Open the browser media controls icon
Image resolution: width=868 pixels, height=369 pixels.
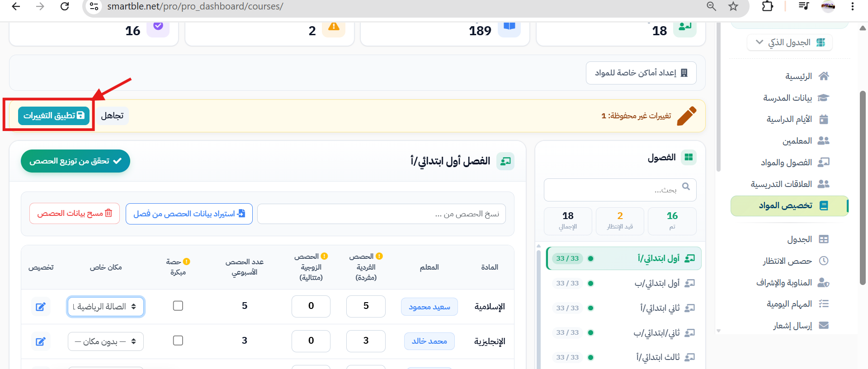point(804,6)
